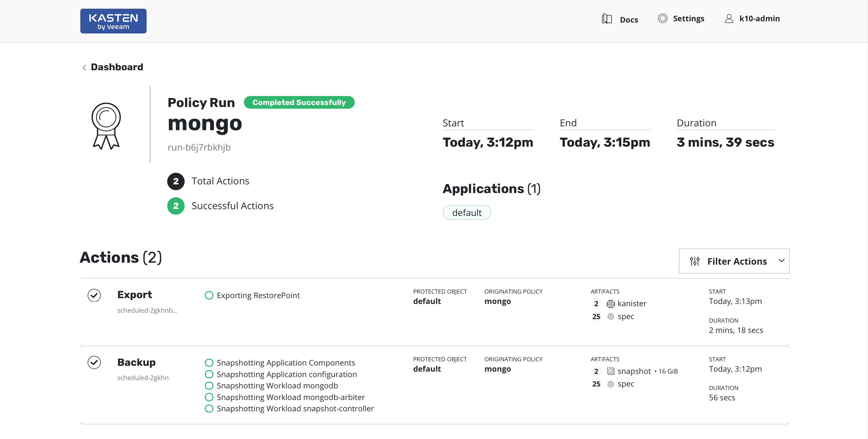
Task: Click the Kasten by Veeam logo
Action: point(113,21)
